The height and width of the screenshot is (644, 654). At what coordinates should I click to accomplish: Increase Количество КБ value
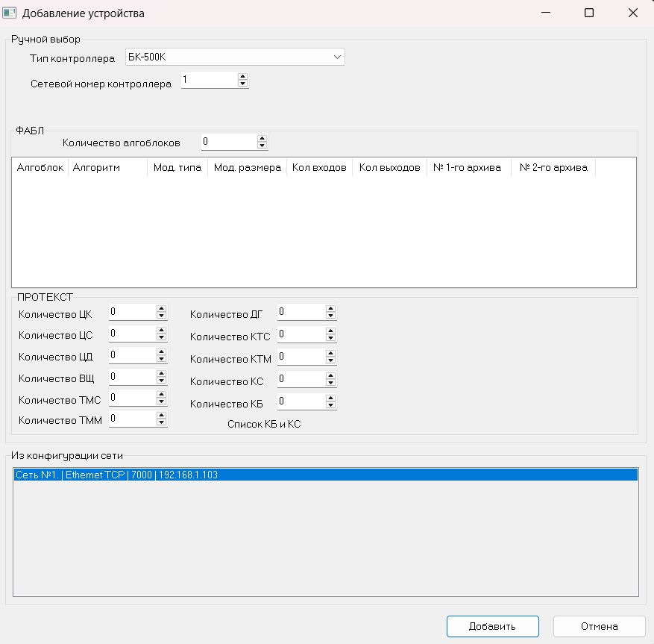point(330,398)
